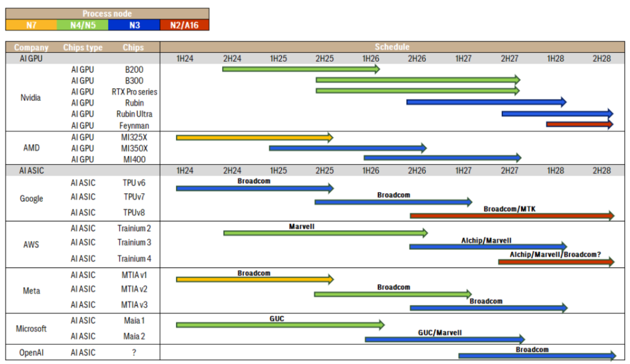
Task: Select the RTX Pro series chip name
Action: (134, 92)
